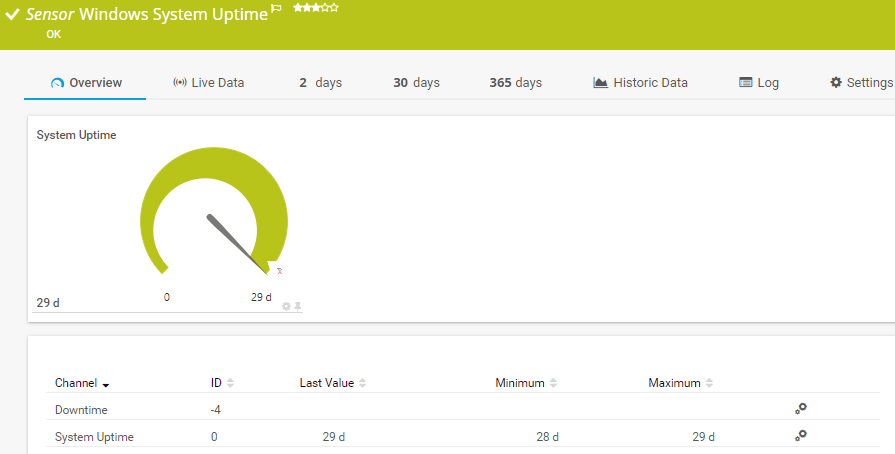
Task: Click the flag icon beside the sensor title
Action: 276,9
